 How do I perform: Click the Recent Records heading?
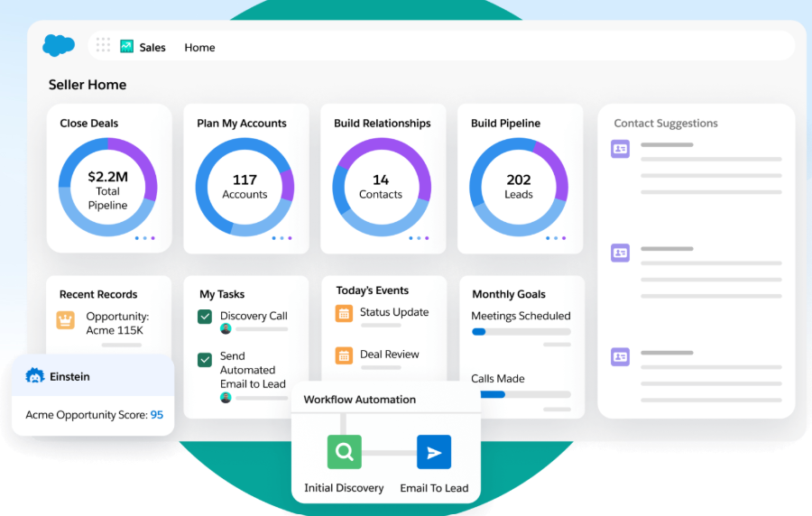98,294
